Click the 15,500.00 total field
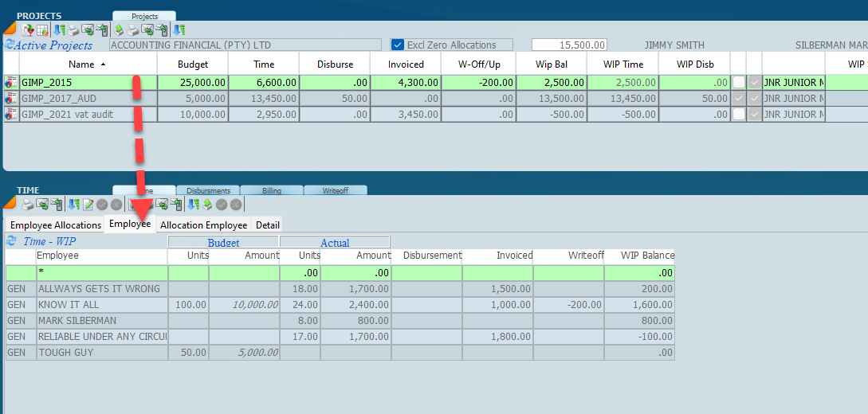Viewport: 868px width, 414px height. [570, 45]
